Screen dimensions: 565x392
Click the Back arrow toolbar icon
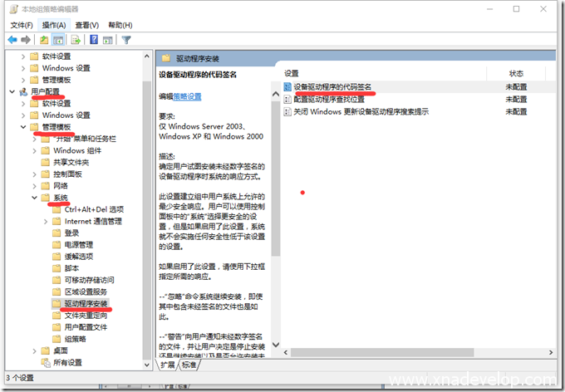(x=12, y=39)
